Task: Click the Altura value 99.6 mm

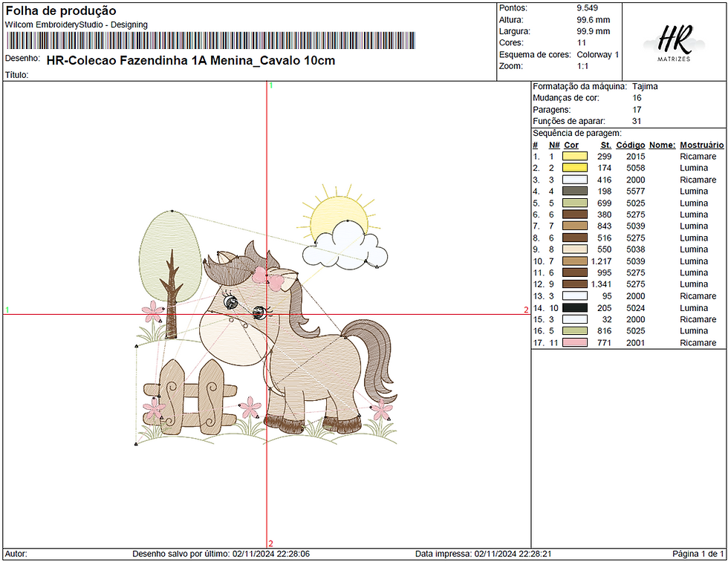Action: [594, 20]
